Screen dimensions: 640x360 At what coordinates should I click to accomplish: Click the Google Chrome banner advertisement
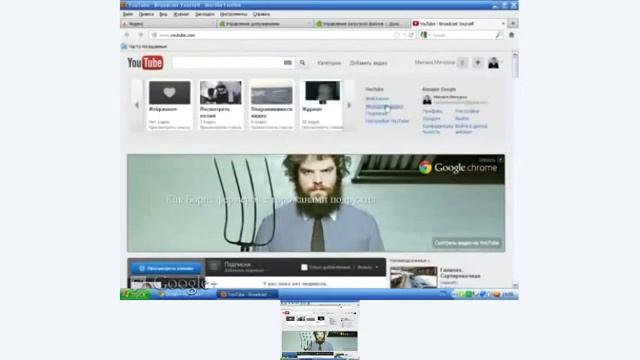coord(316,203)
